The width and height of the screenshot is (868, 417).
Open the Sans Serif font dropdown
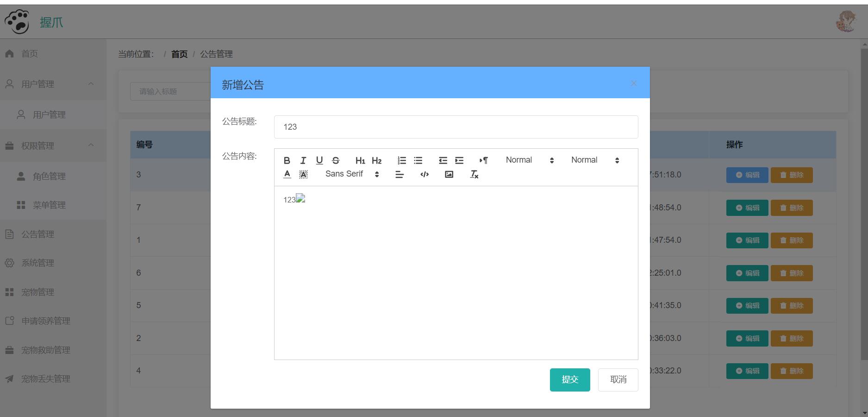pyautogui.click(x=352, y=174)
